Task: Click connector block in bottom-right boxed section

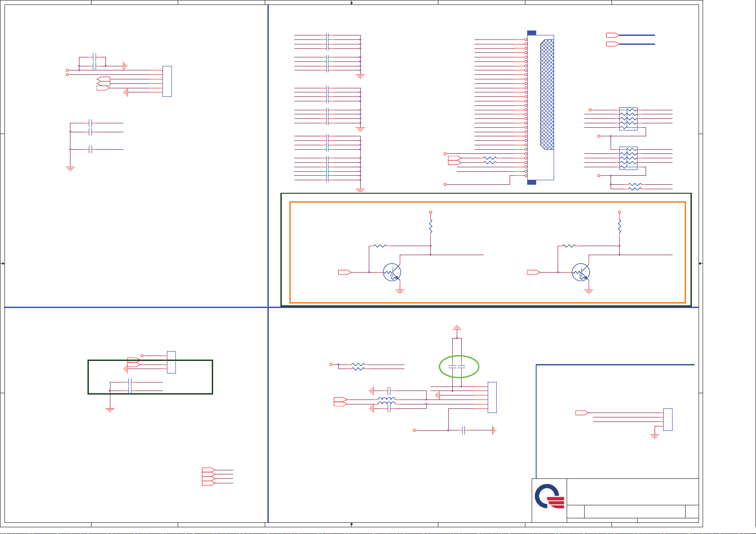Action: click(668, 419)
